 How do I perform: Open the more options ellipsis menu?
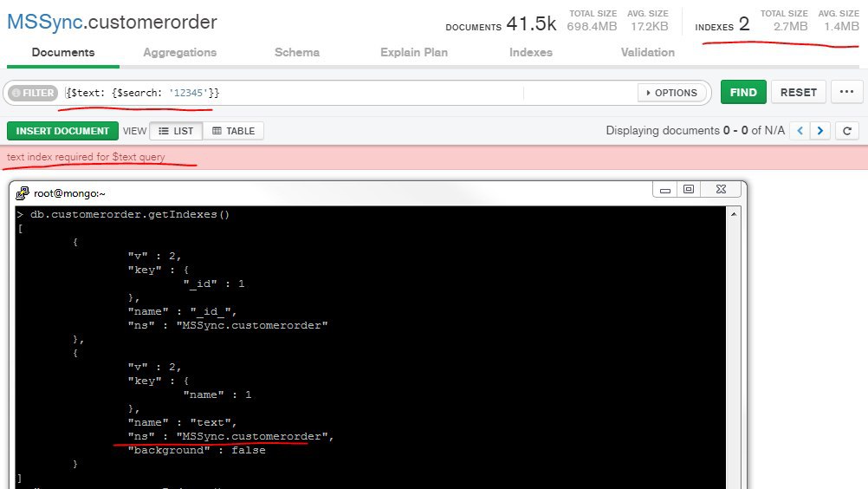846,93
